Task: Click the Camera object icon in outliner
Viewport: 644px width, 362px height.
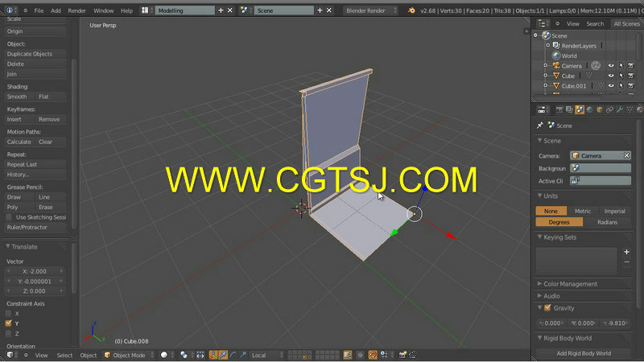Action: tap(556, 66)
